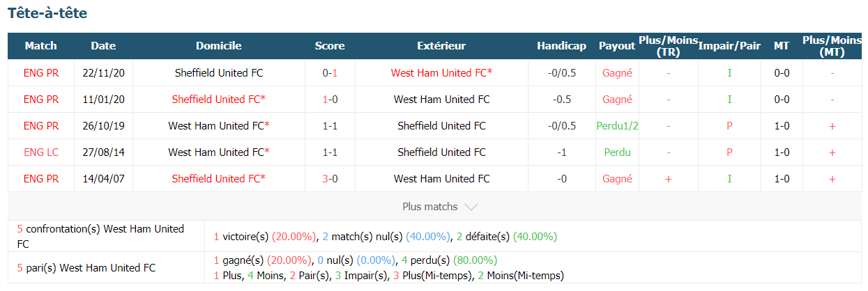This screenshot has width=868, height=291.
Task: Open the ENG PR 22/11/20 match link
Action: (x=41, y=72)
